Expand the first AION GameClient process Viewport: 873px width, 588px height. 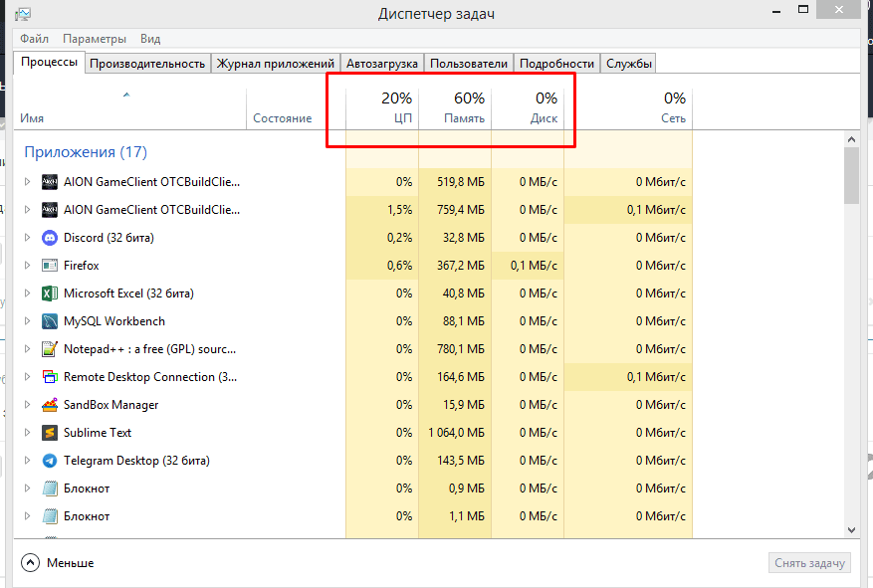(27, 182)
